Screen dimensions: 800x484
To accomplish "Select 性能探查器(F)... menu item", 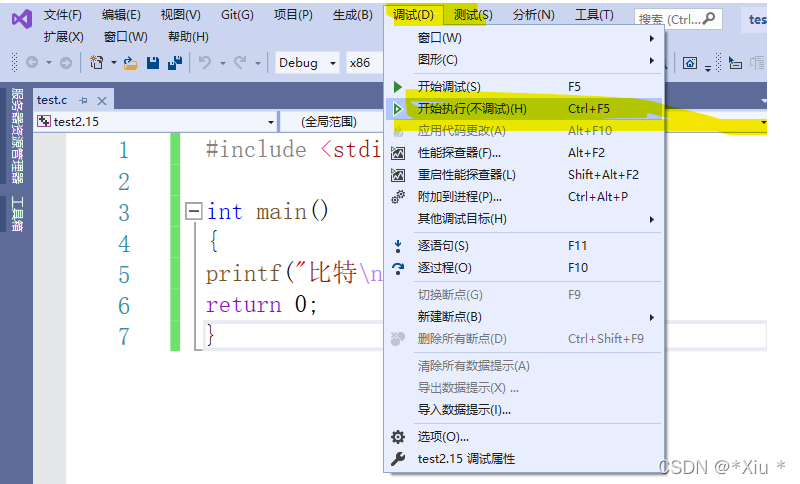I will point(524,152).
